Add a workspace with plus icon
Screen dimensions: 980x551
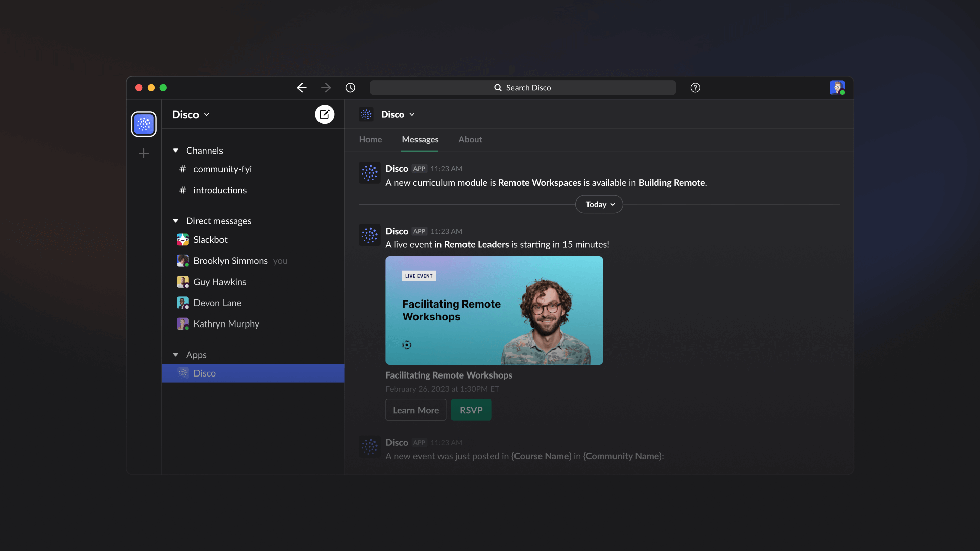(x=144, y=154)
